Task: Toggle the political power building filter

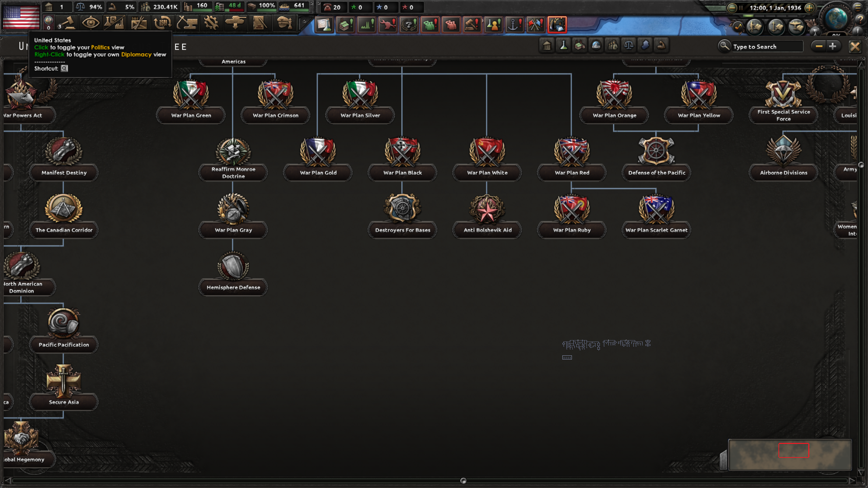Action: click(547, 45)
